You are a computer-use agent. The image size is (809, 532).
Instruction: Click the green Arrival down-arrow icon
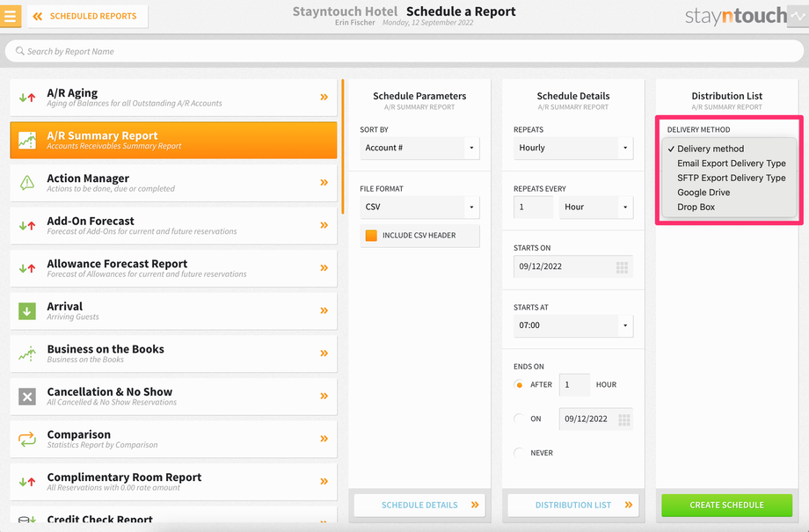click(27, 311)
